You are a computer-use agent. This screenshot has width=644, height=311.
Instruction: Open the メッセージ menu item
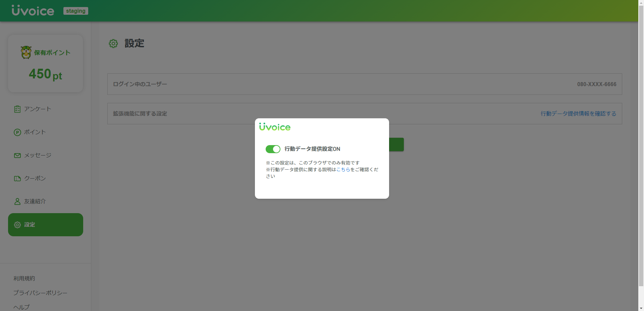tap(46, 155)
